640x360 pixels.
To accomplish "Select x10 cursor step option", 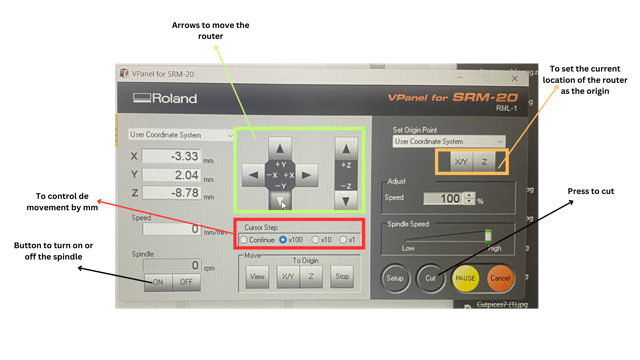I will (315, 240).
